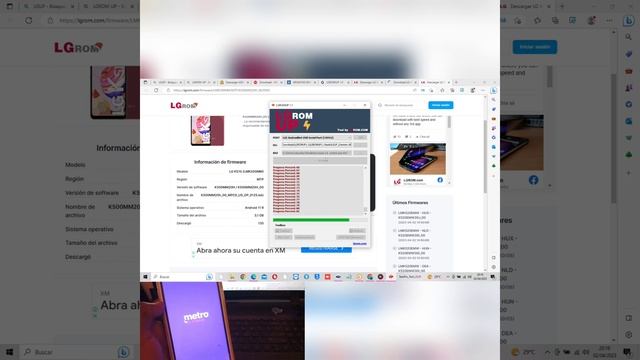Click the first firmware entry under Últimos Firmwares
Screen dimensions: 640x360
click(x=413, y=218)
